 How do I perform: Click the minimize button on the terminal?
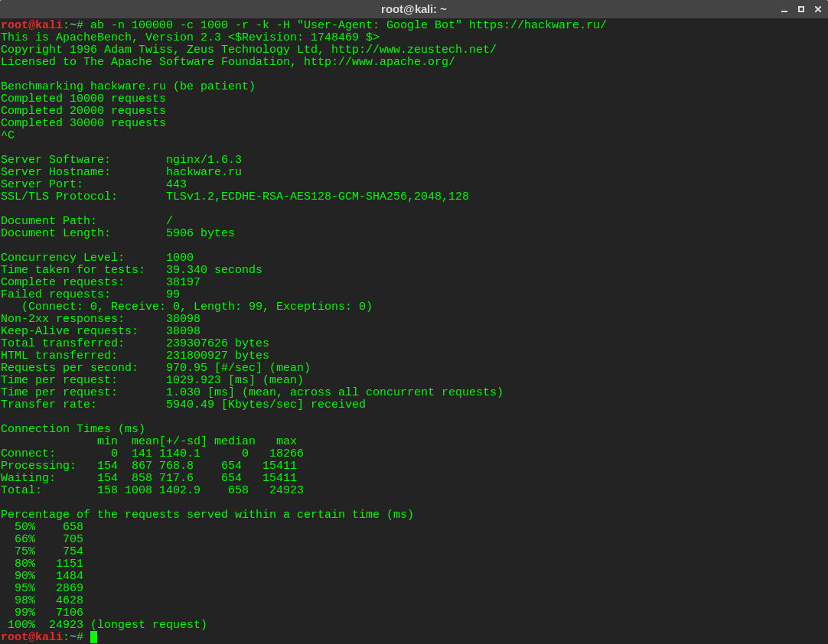(785, 8)
